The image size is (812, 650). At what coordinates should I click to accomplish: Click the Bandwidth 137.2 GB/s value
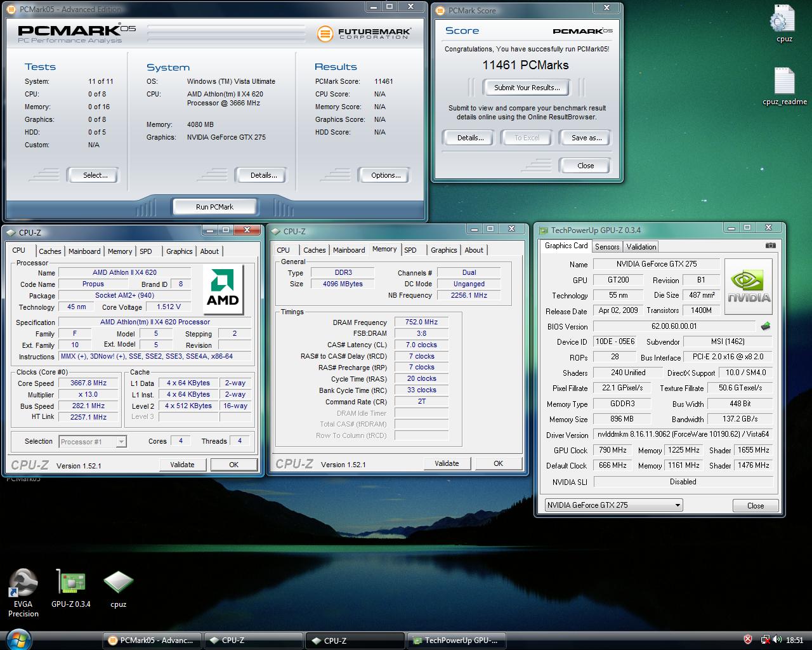click(740, 420)
